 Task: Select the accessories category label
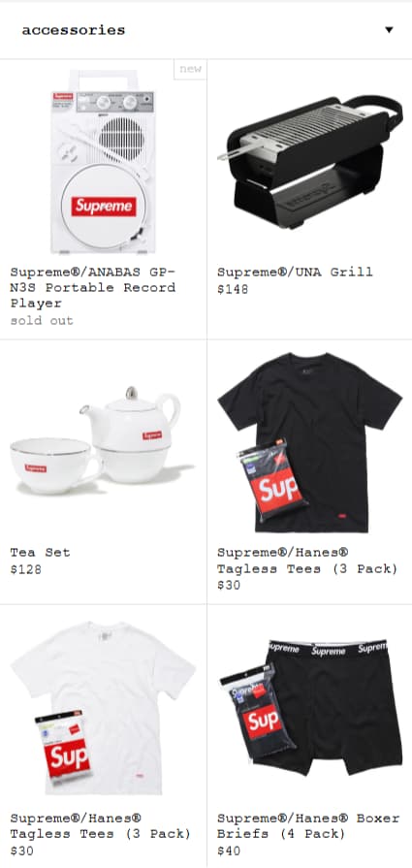pyautogui.click(x=74, y=30)
